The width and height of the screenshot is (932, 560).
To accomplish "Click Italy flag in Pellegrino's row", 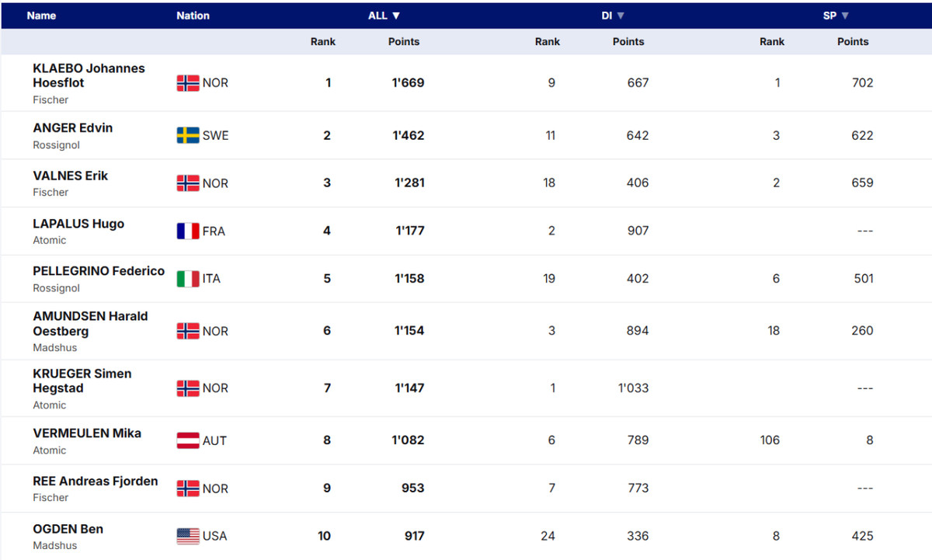I will pos(188,279).
